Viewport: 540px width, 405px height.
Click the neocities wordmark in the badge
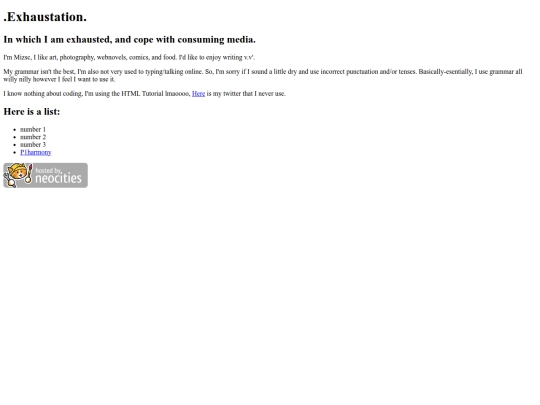click(58, 178)
